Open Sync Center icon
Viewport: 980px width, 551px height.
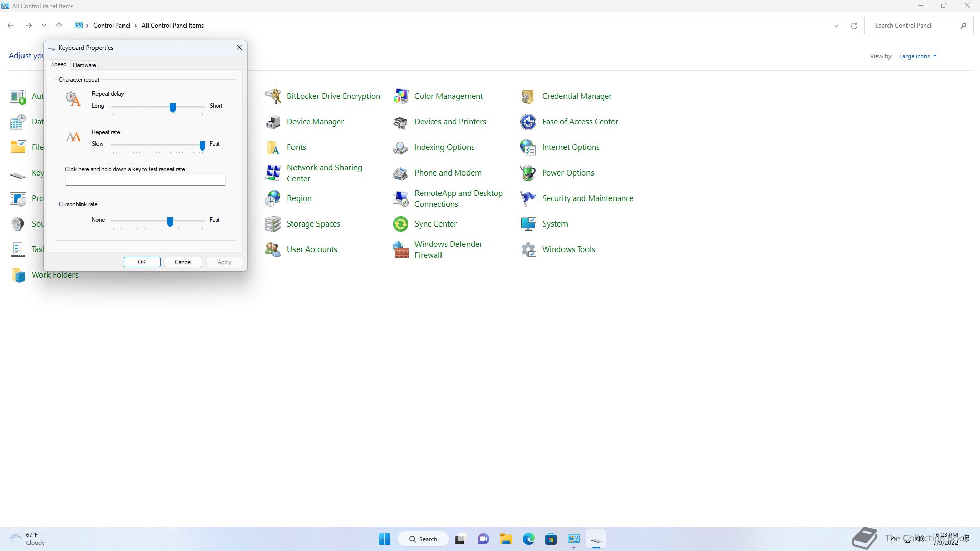tap(401, 224)
